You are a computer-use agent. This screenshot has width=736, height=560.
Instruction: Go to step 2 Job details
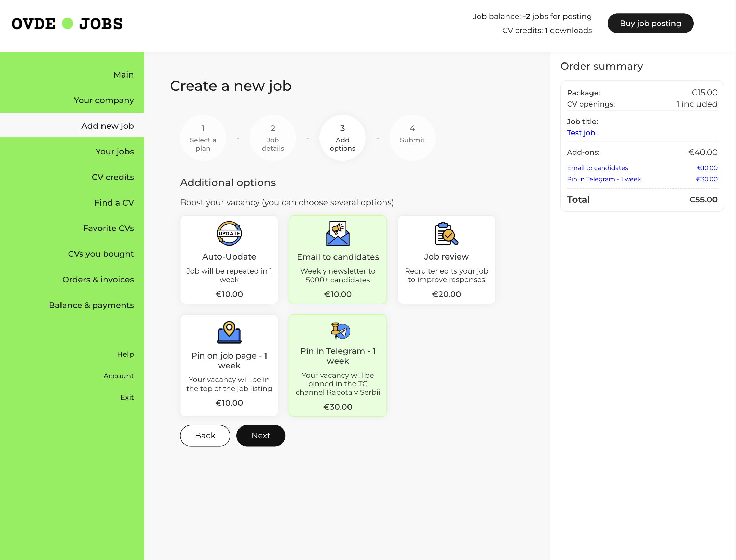point(273,138)
